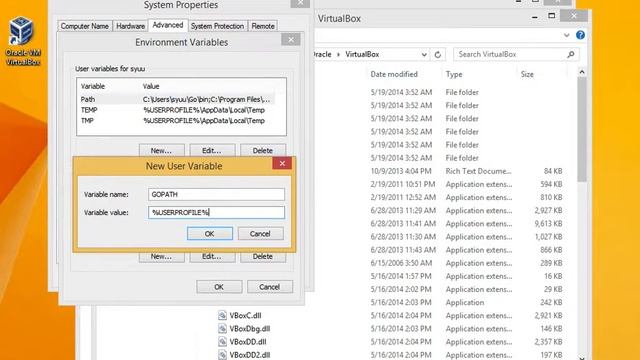Click the date 2/19/2011 10:51 PM
This screenshot has width=640, height=360.
403,184
